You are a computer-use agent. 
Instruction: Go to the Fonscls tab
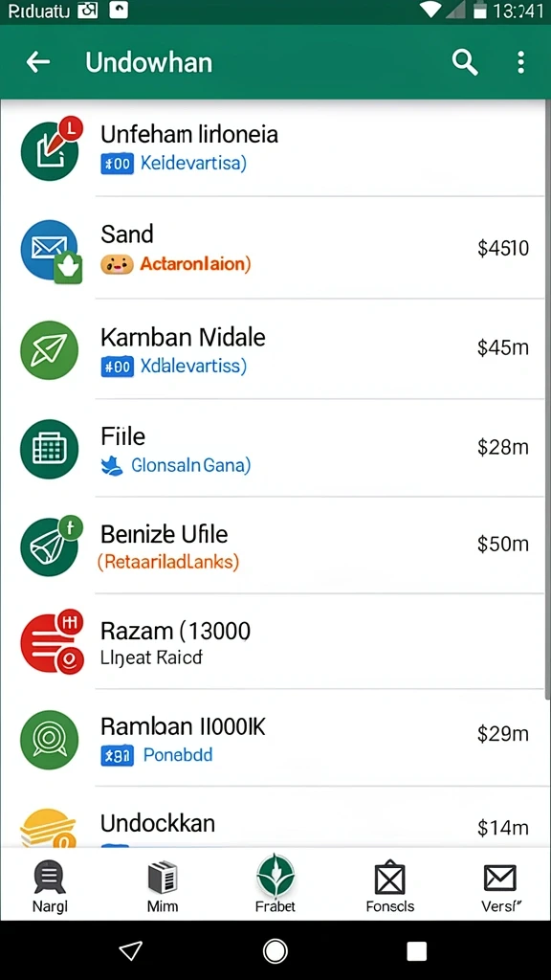(390, 886)
